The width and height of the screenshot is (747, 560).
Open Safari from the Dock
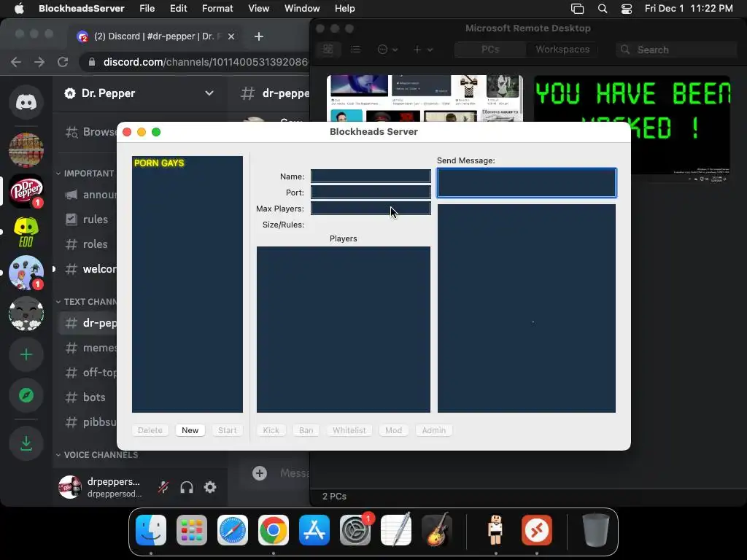pos(233,530)
